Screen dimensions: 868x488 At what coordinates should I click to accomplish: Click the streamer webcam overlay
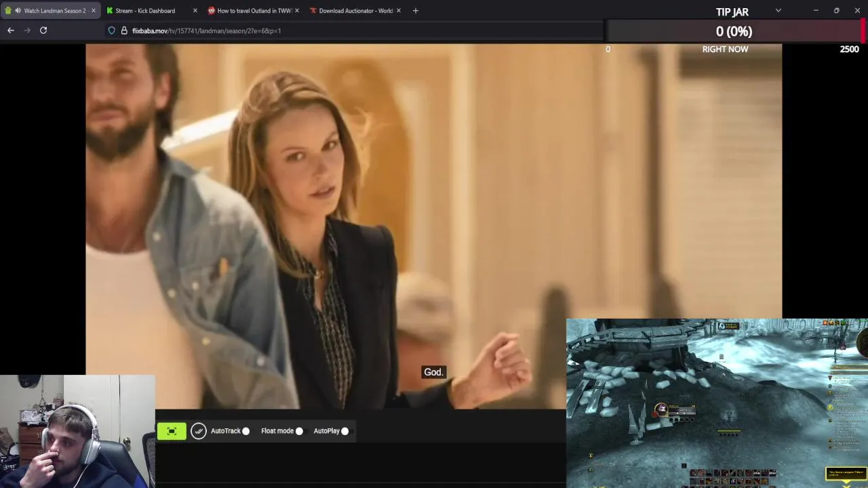(x=77, y=431)
